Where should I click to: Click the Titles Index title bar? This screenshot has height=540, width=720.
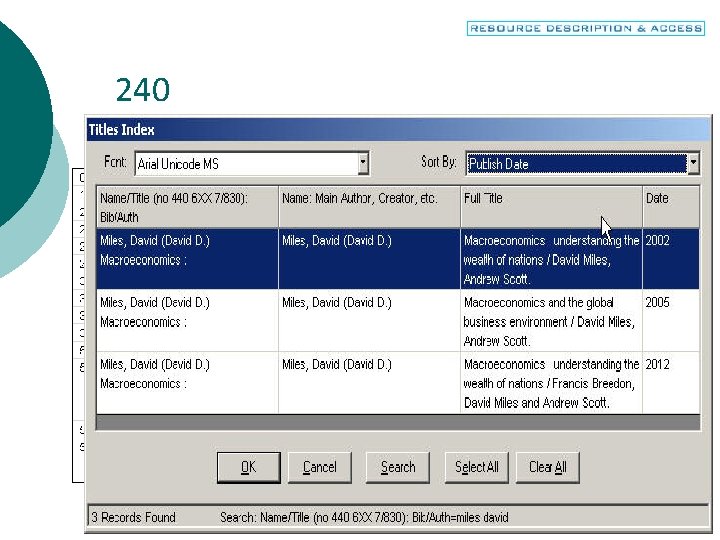tap(398, 129)
